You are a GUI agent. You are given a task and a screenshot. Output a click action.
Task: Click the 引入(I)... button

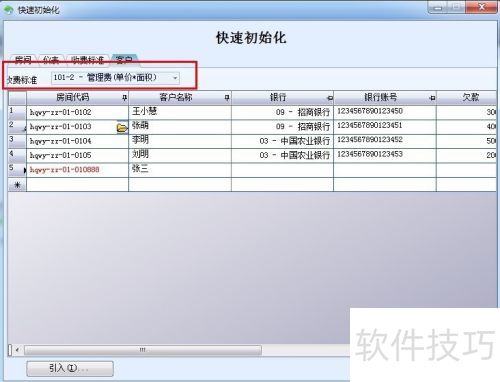(x=70, y=368)
